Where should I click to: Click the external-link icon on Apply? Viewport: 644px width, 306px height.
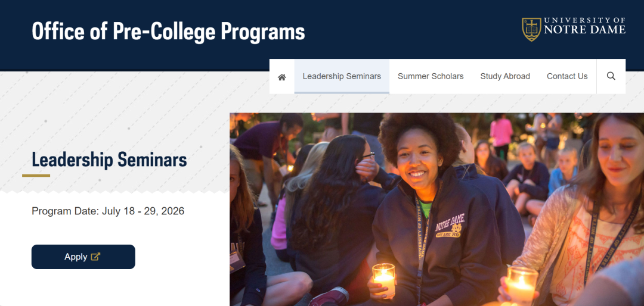(95, 257)
